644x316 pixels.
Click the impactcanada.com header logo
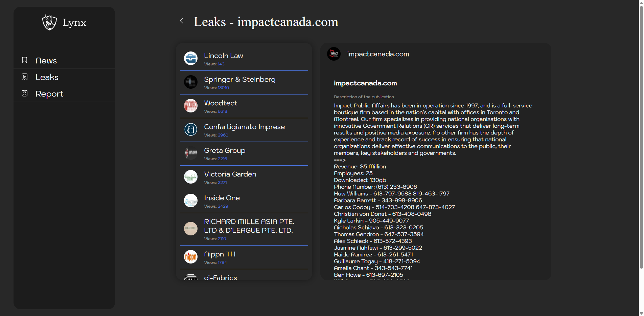click(x=334, y=54)
